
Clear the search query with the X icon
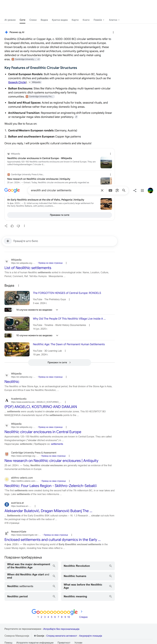(x=102, y=190)
